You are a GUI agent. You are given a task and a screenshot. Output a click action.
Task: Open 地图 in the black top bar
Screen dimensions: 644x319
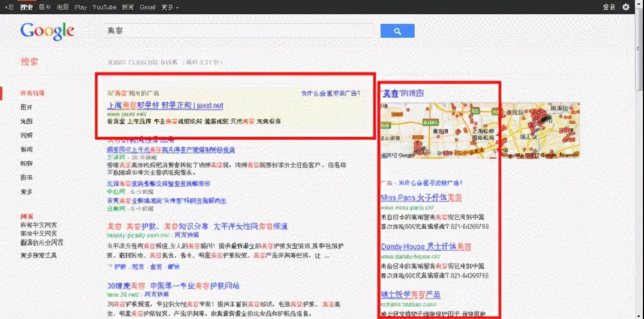click(x=63, y=8)
